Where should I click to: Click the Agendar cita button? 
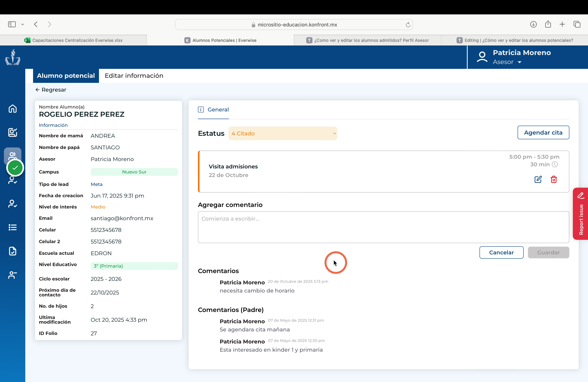pos(543,132)
